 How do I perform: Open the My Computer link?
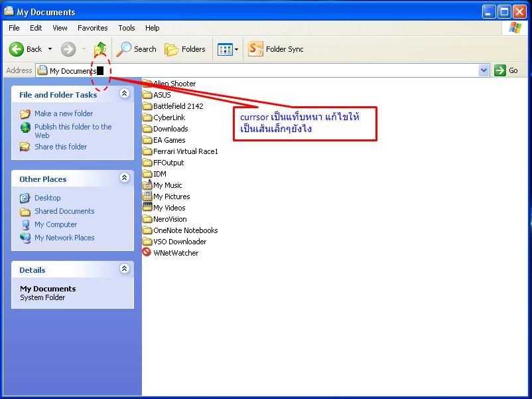click(56, 224)
